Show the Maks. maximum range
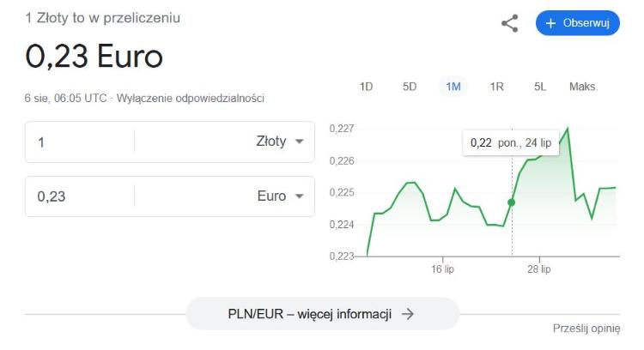 pos(583,87)
